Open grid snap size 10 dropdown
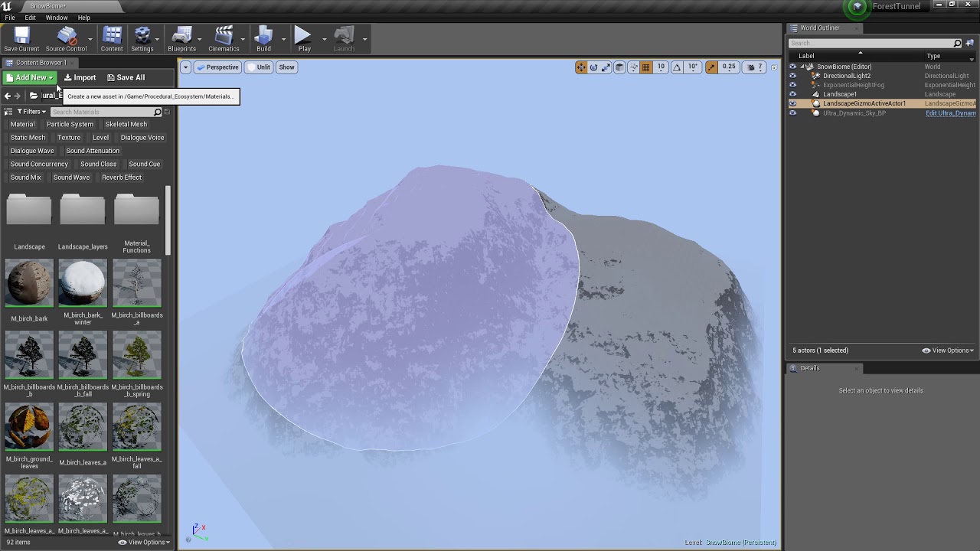Screen dimensions: 980x551 pos(661,67)
